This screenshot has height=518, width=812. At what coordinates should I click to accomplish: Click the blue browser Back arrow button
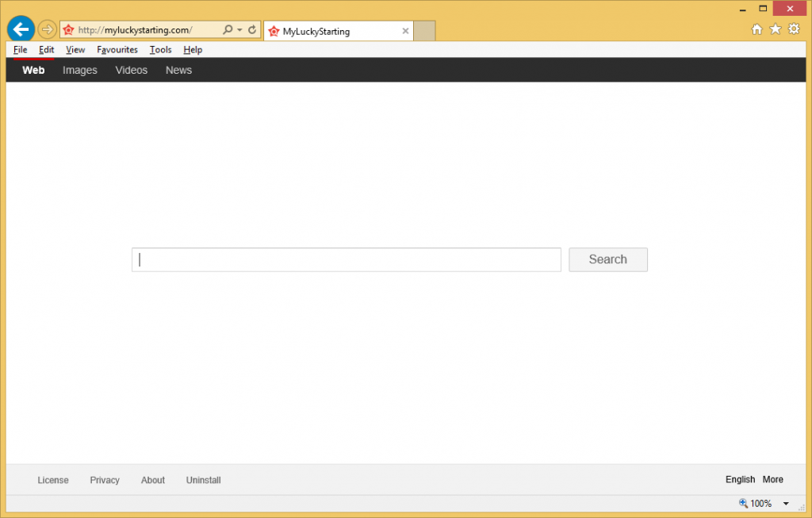[x=21, y=29]
